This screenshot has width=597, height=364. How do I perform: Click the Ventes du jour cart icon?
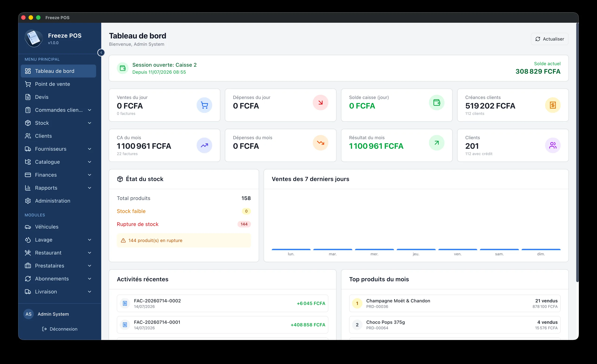click(x=204, y=105)
